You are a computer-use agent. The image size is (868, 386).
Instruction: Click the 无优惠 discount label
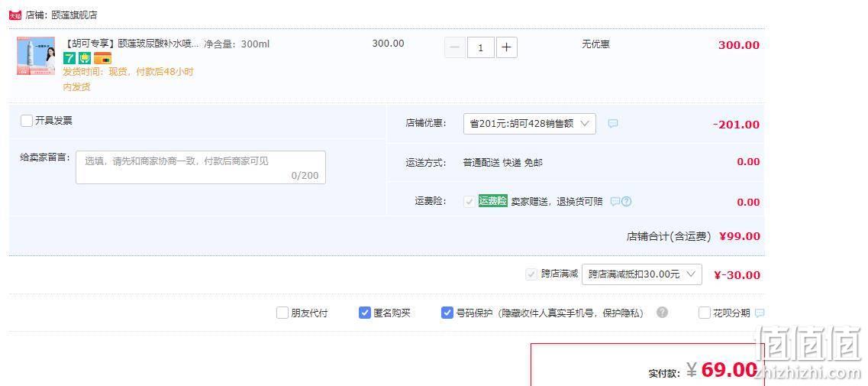point(595,44)
